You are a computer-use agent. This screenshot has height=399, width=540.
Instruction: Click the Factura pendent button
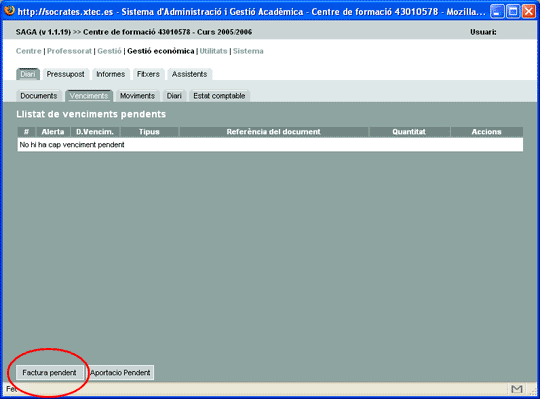point(50,372)
